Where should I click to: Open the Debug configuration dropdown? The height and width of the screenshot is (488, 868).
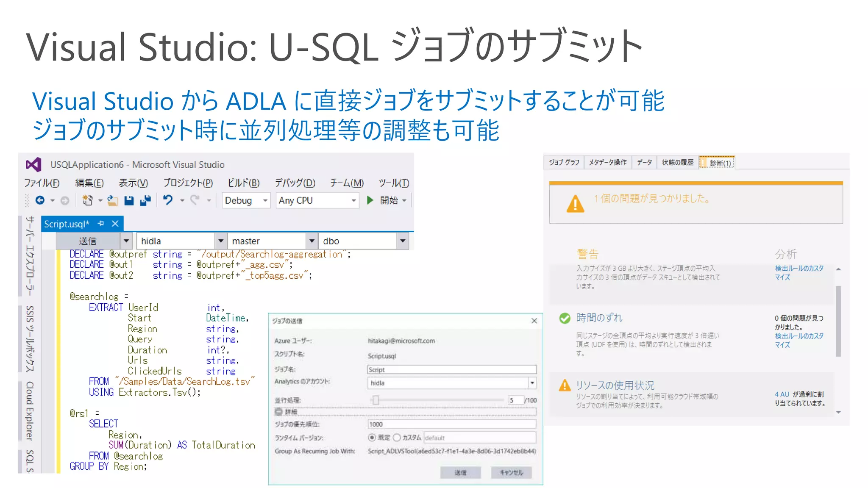(x=265, y=200)
